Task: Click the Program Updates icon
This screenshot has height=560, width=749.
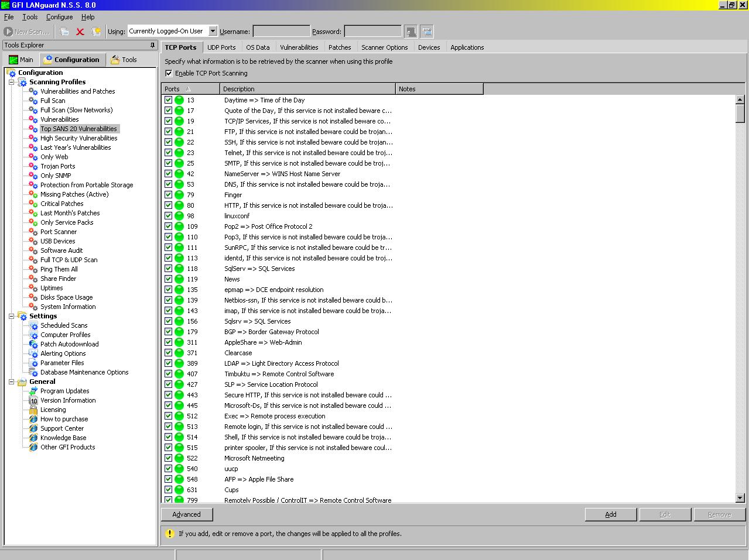Action: point(33,391)
